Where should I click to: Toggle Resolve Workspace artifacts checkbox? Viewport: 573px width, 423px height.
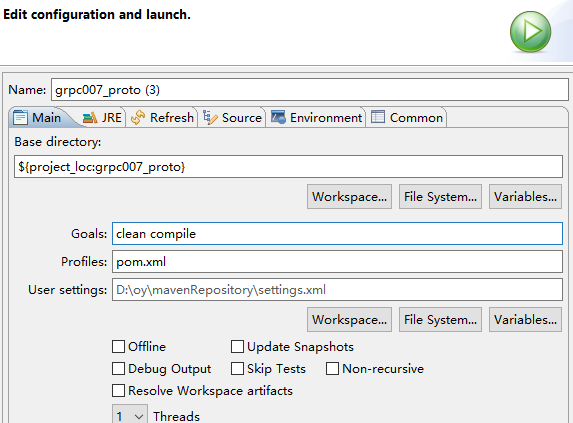click(118, 390)
